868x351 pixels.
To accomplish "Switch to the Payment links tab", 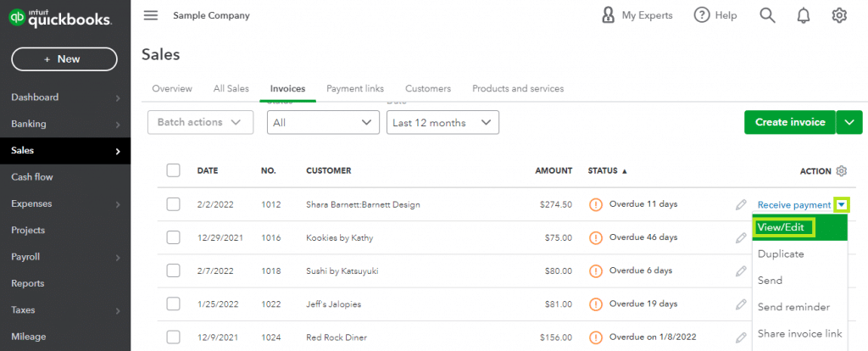I will pyautogui.click(x=355, y=88).
